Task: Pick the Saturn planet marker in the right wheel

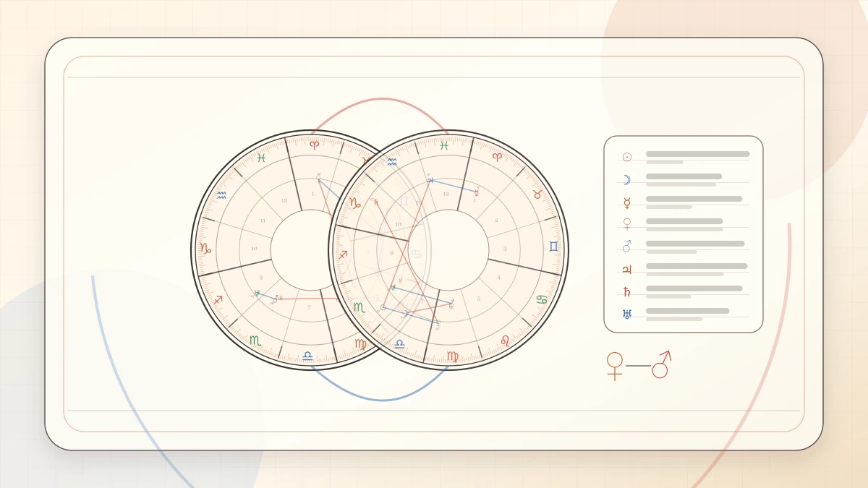Action: point(376,202)
